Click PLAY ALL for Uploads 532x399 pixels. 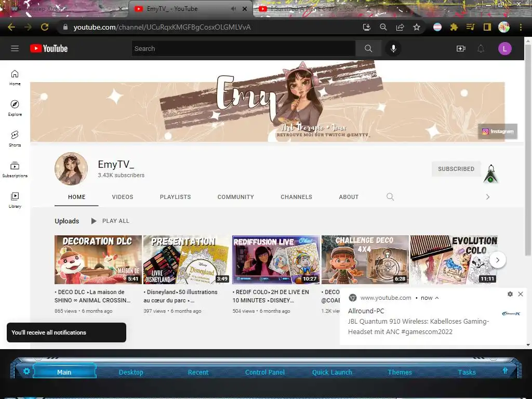[110, 221]
